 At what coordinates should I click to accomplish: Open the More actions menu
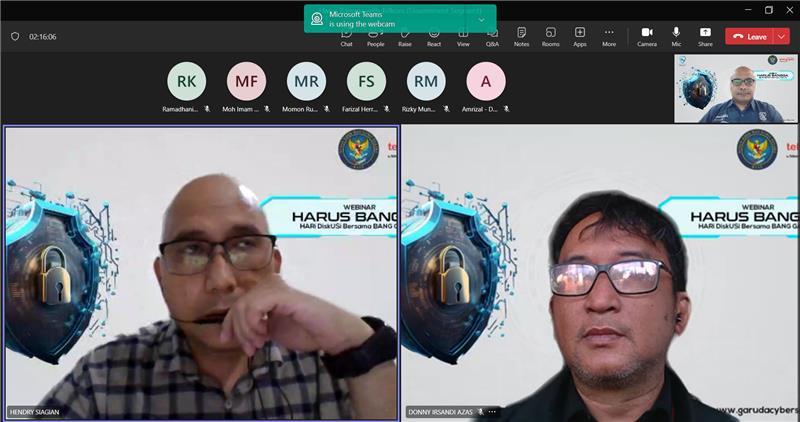coord(609,37)
